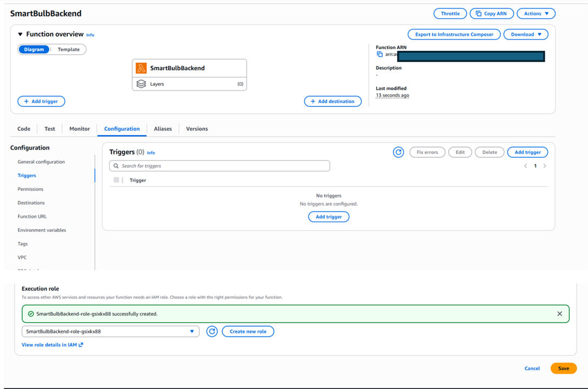Select VPC in configuration sidebar
This screenshot has height=389, width=588.
pyautogui.click(x=22, y=257)
